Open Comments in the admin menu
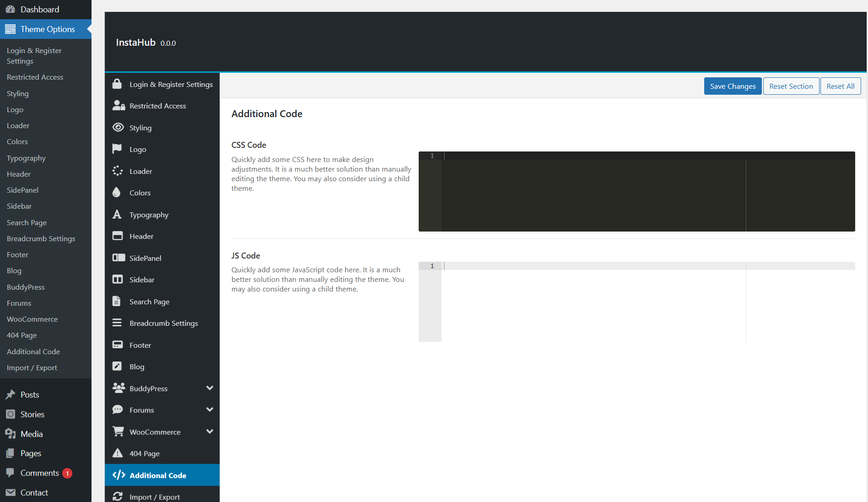 [39, 473]
